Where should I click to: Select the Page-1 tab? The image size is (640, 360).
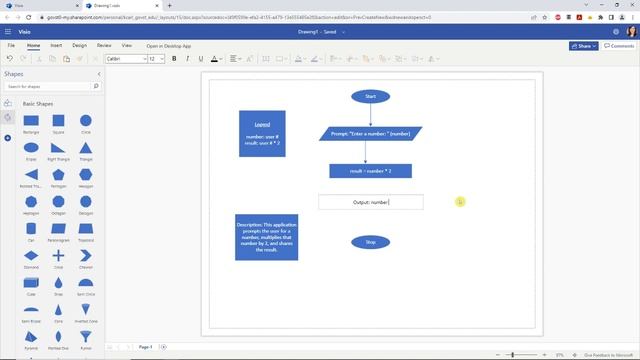coord(145,347)
